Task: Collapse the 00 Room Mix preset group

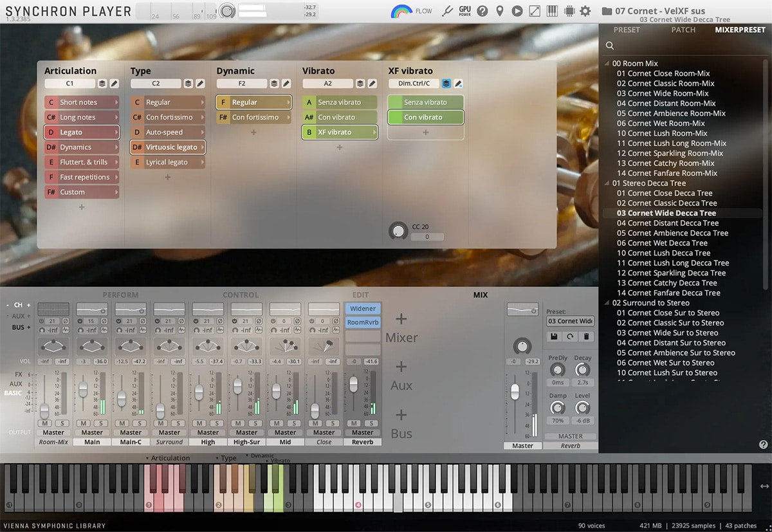Action: pyautogui.click(x=607, y=64)
